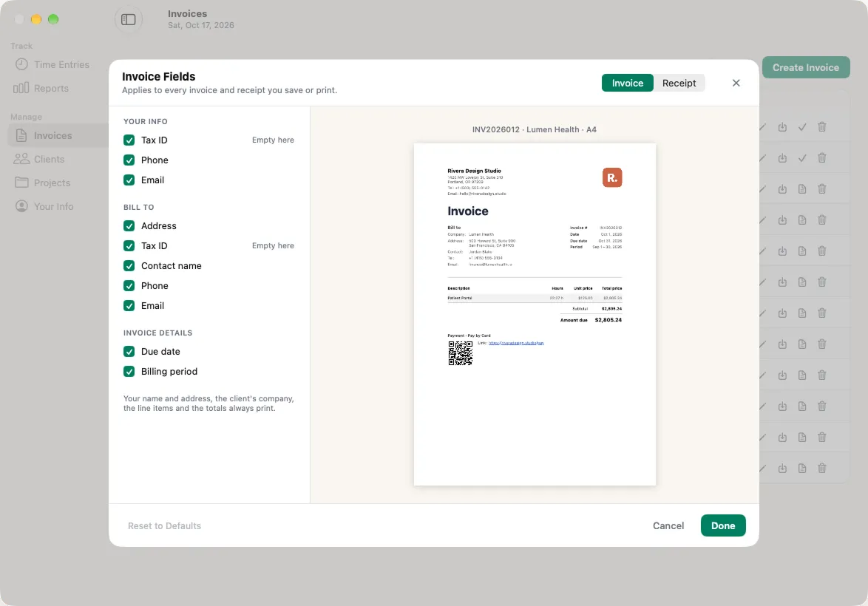Click the document icon in the bottommost invoice row
Viewport: 868px width, 606px height.
pos(802,469)
